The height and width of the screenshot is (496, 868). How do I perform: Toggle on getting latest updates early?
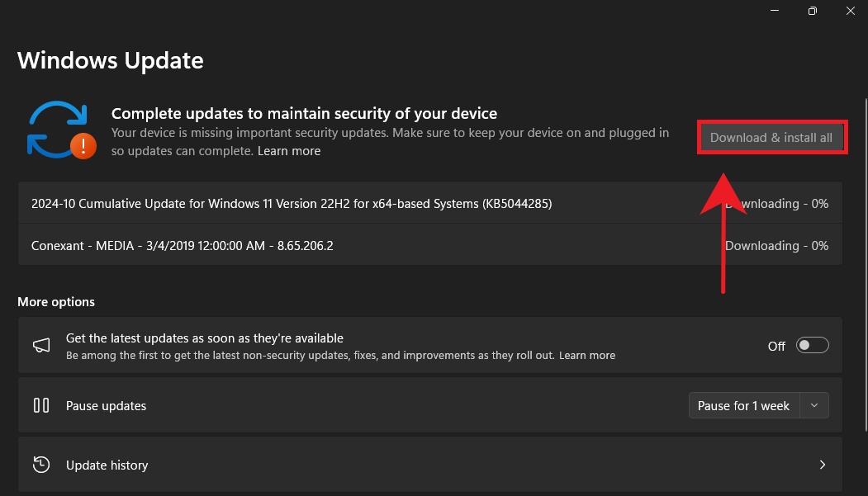click(812, 346)
